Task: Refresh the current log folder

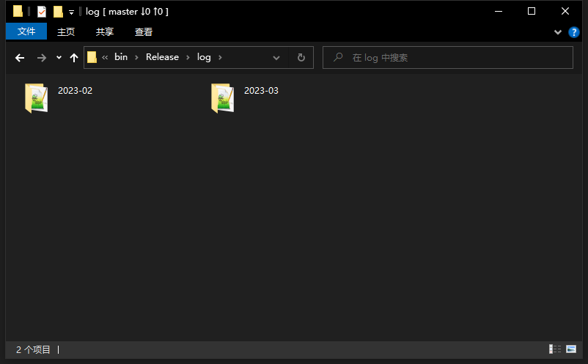Action: (x=301, y=58)
